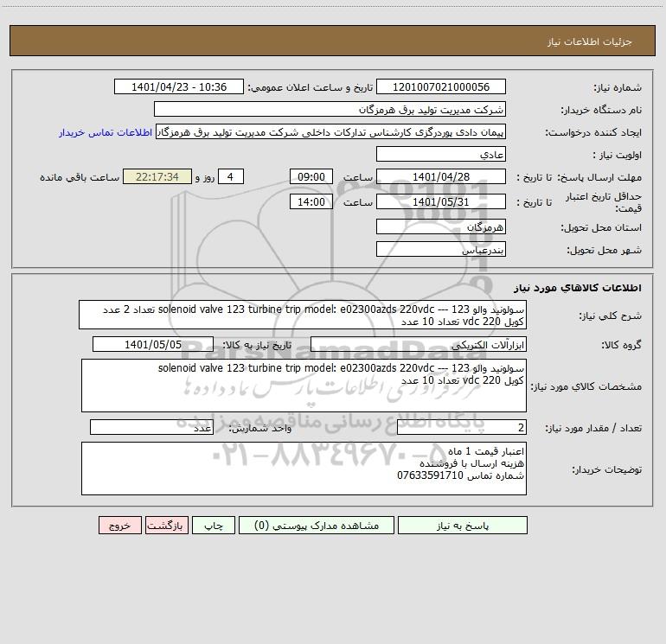Viewport: 666px width, 644px height.
Task: Open مشاهده مدارک پیوستی (0) button
Action: [x=316, y=526]
